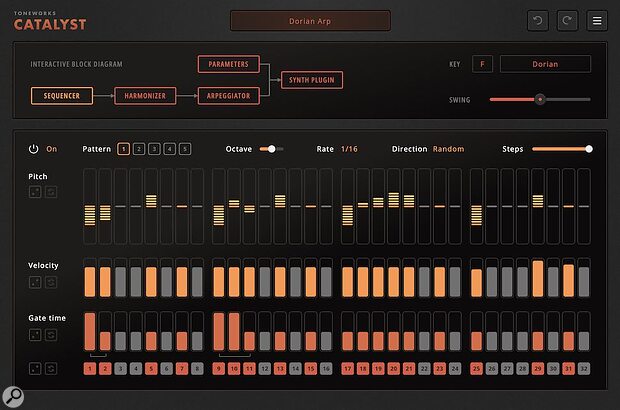The width and height of the screenshot is (620, 410).
Task: Open the HARMONIZER block
Action: [145, 96]
